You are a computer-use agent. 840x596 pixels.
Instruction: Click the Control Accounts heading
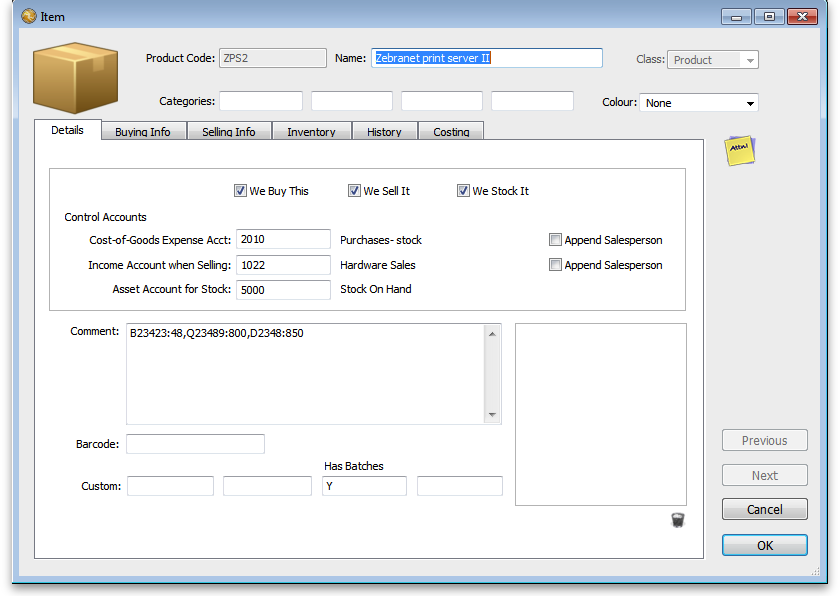106,217
